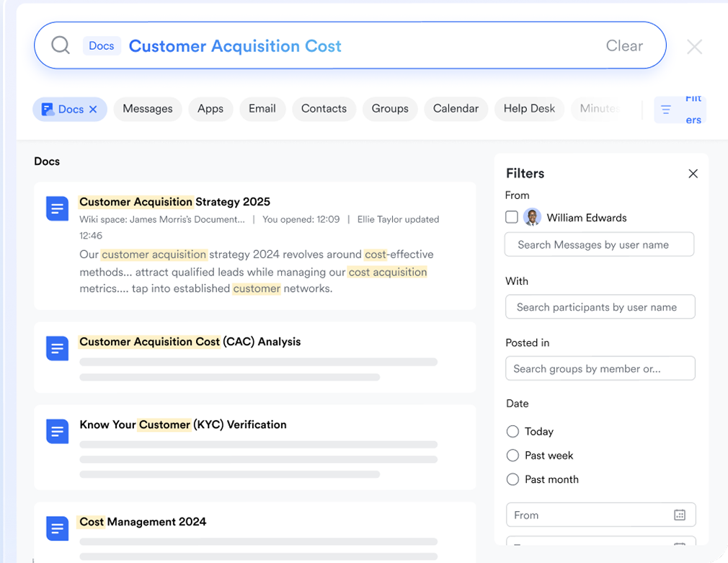Select the Past week radio button
This screenshot has width=728, height=563.
click(512, 456)
